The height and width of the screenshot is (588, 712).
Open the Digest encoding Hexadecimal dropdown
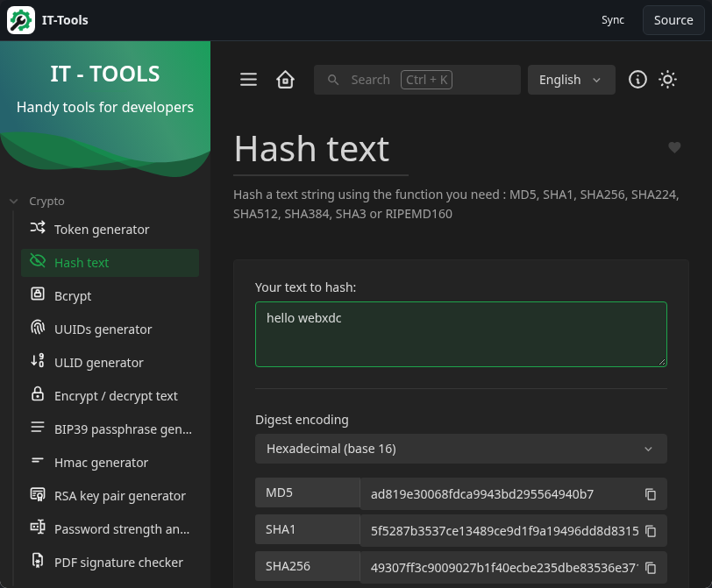(x=461, y=449)
